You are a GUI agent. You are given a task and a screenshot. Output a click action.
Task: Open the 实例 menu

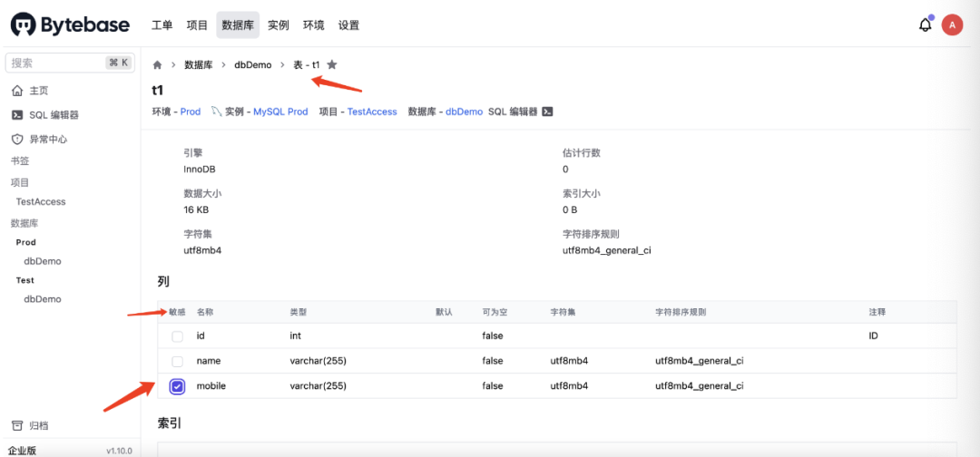279,25
